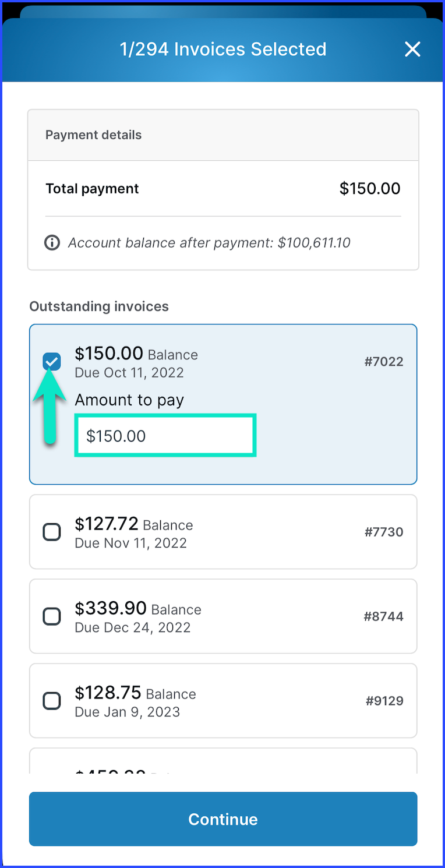Click the account balance info icon
Screen dimensions: 445x868
point(52,242)
